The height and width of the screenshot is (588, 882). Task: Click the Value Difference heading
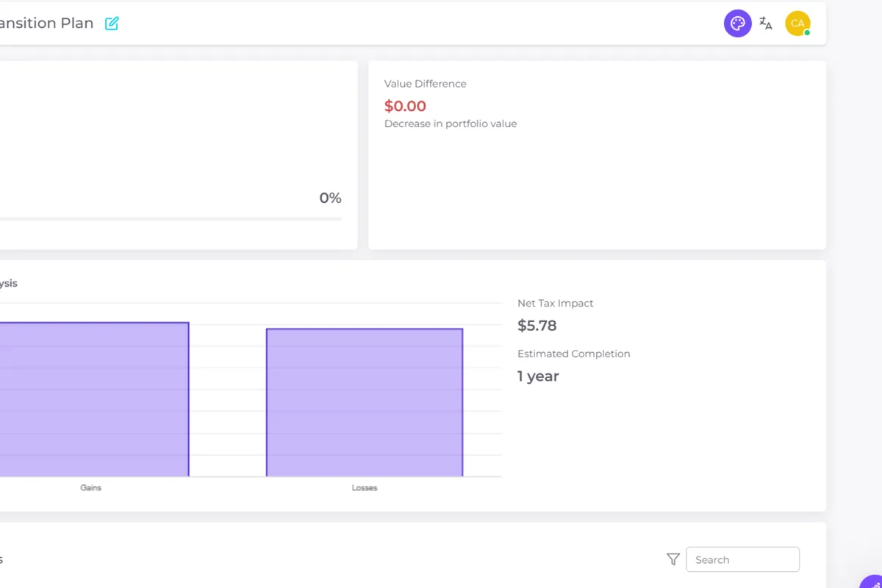[425, 84]
